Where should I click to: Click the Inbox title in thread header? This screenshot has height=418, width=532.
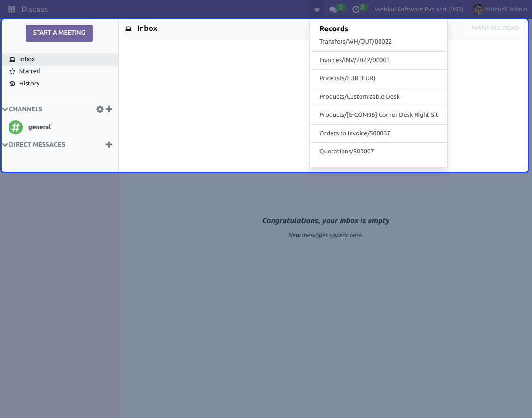pos(147,28)
